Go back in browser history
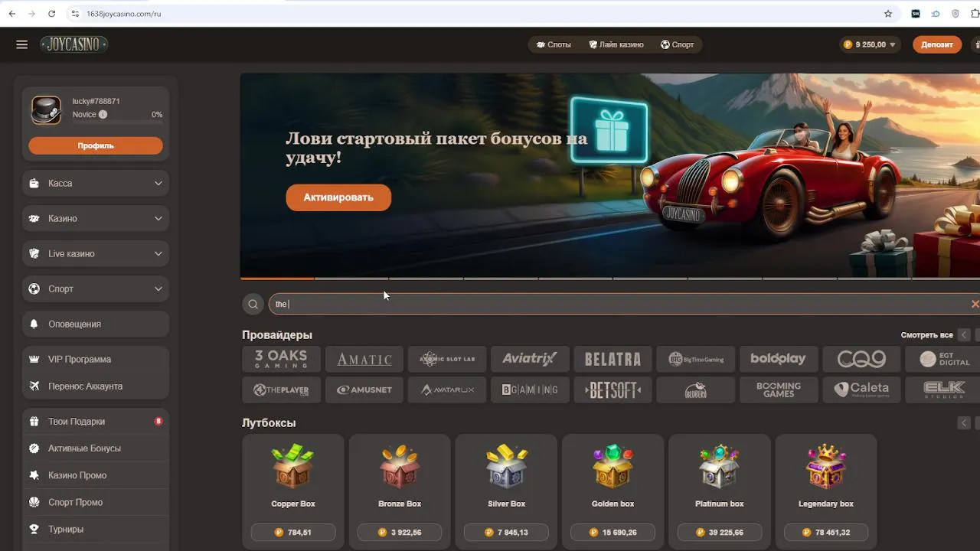Image resolution: width=980 pixels, height=551 pixels. (x=11, y=14)
